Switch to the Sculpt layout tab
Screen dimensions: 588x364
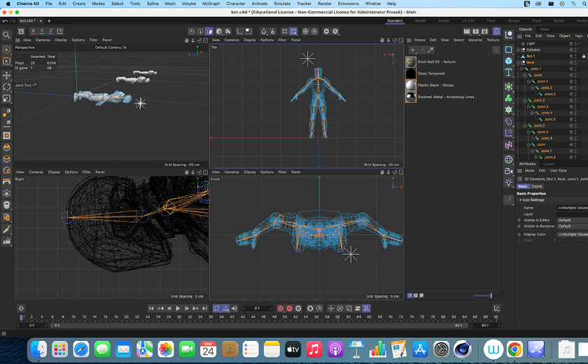[443, 21]
